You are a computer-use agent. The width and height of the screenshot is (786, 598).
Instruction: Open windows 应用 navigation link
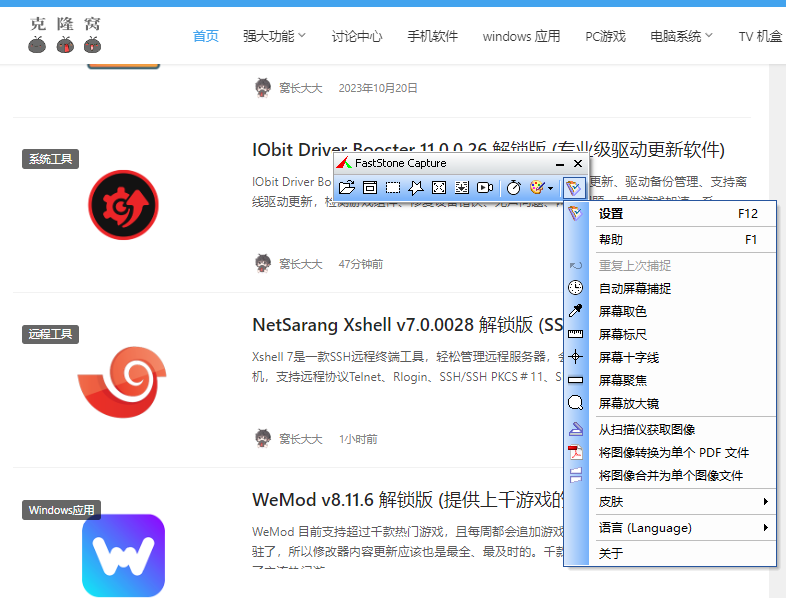[521, 36]
